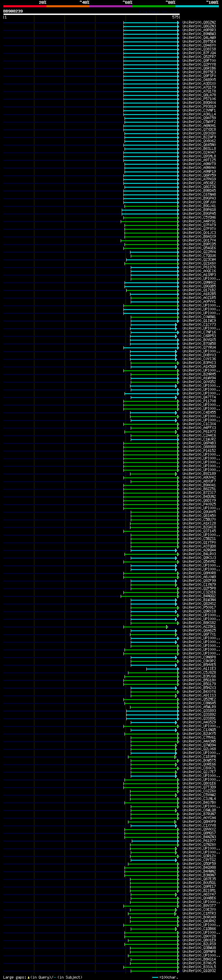The image size is (222, 980).
Task: Select hit label UniRef100_B9GJ41
Action: pyautogui.click(x=199, y=206)
